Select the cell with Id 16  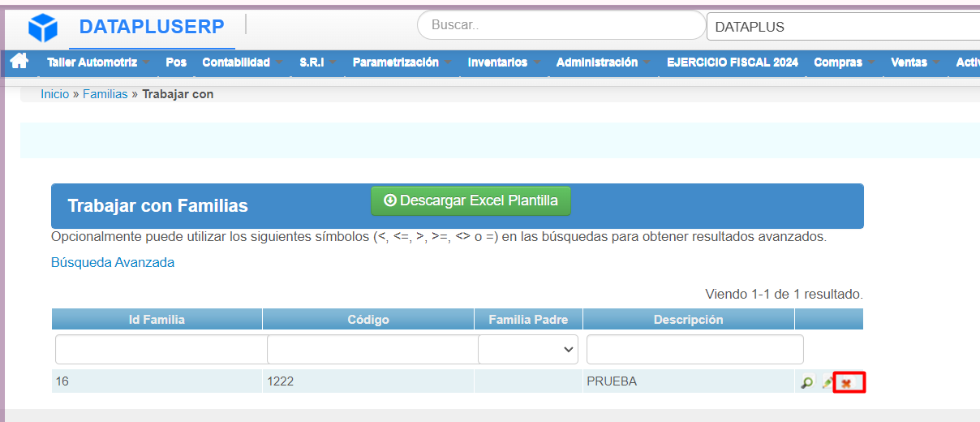click(157, 381)
